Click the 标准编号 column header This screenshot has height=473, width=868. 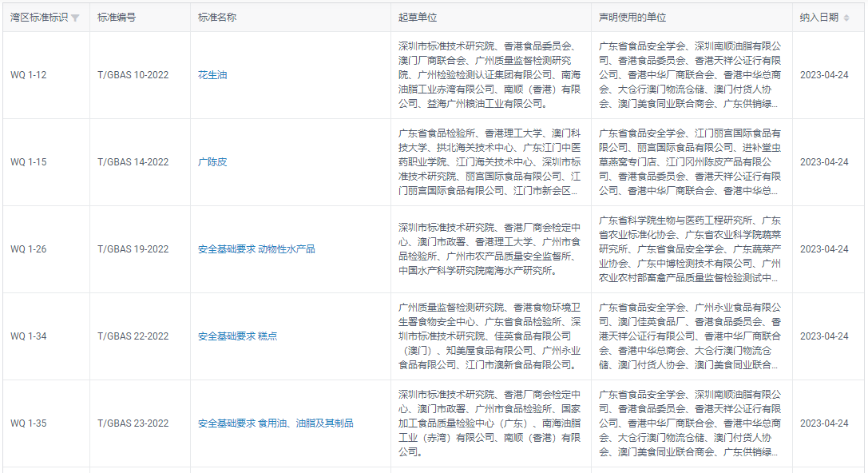(x=117, y=17)
